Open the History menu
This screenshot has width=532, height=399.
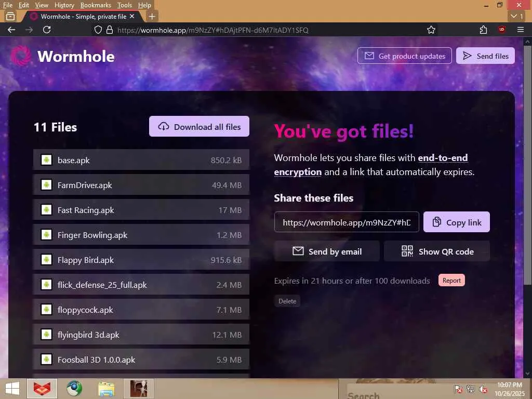(x=64, y=5)
